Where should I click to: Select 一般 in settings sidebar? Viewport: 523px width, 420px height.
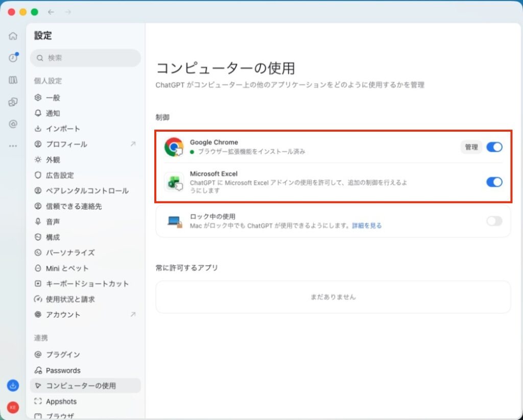click(85, 97)
